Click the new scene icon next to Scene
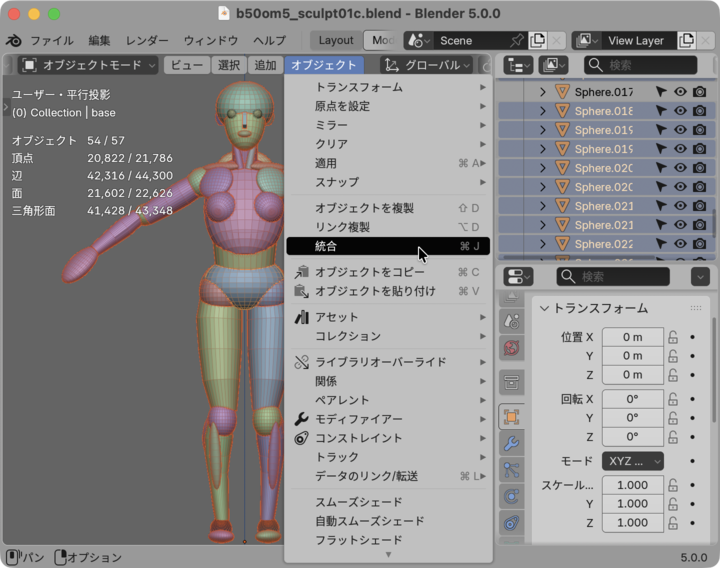Screen dimensions: 720x568 (x=538, y=40)
